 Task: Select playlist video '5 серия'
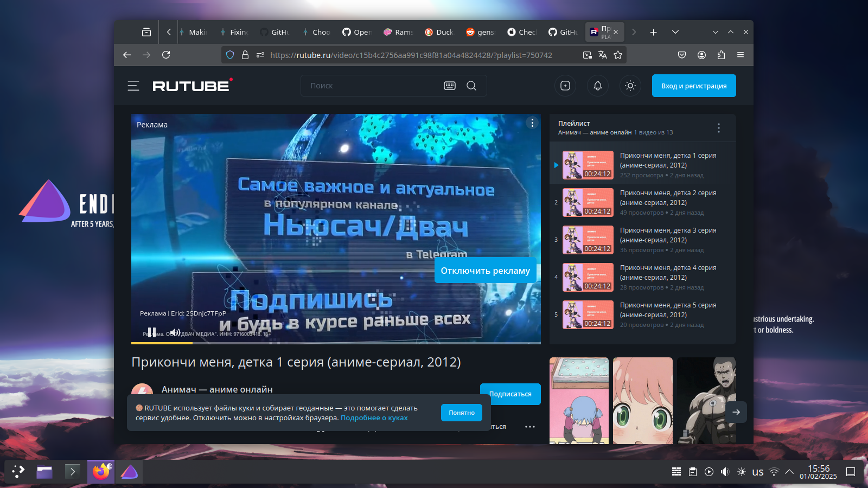[x=644, y=314]
